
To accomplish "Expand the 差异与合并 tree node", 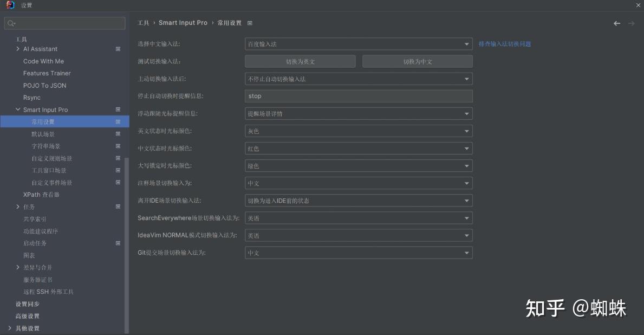I will click(x=18, y=267).
